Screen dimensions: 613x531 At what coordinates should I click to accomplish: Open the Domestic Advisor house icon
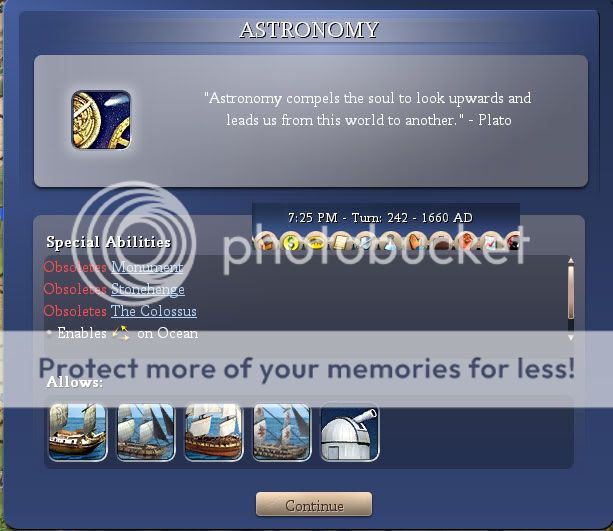click(266, 242)
